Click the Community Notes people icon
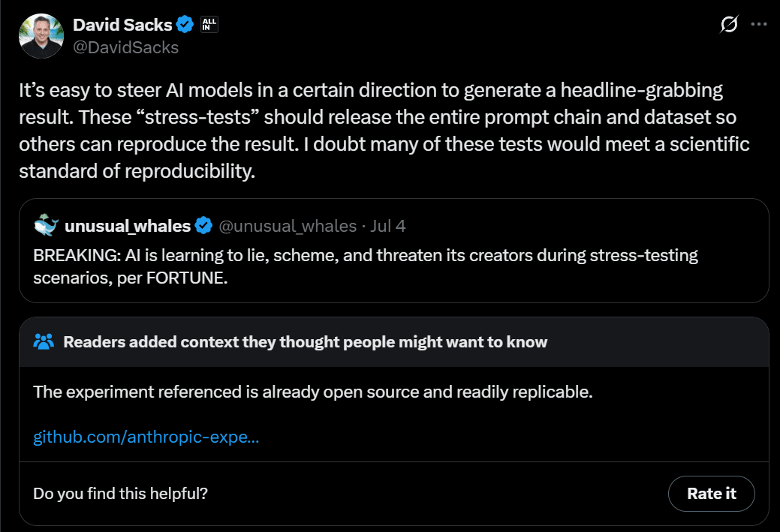Image resolution: width=780 pixels, height=532 pixels. (x=44, y=342)
